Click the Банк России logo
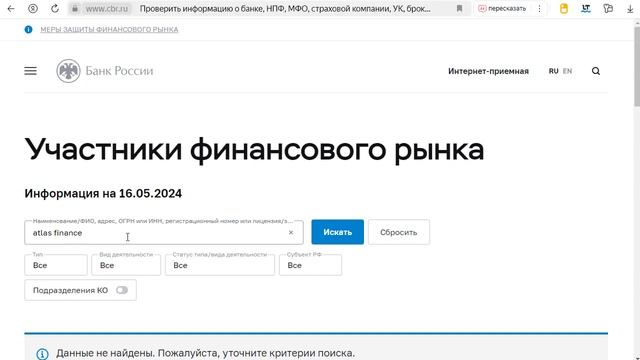 105,71
